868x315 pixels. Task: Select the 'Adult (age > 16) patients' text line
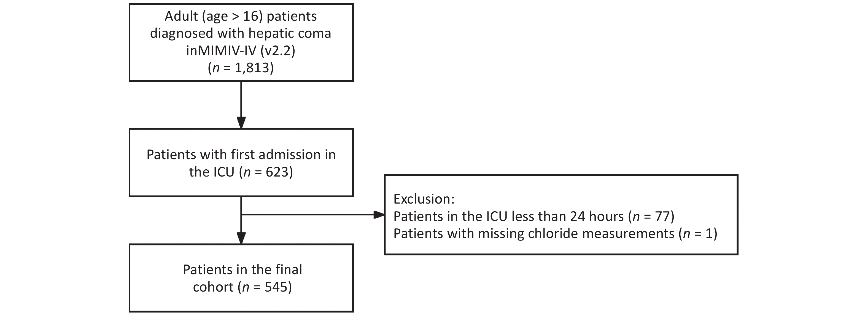(x=241, y=16)
